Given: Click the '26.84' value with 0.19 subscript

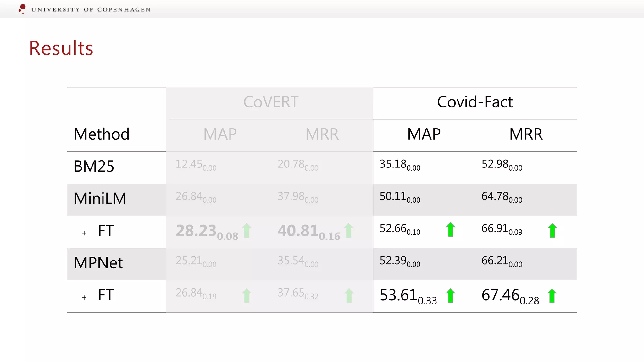Looking at the screenshot, I should (x=196, y=293).
